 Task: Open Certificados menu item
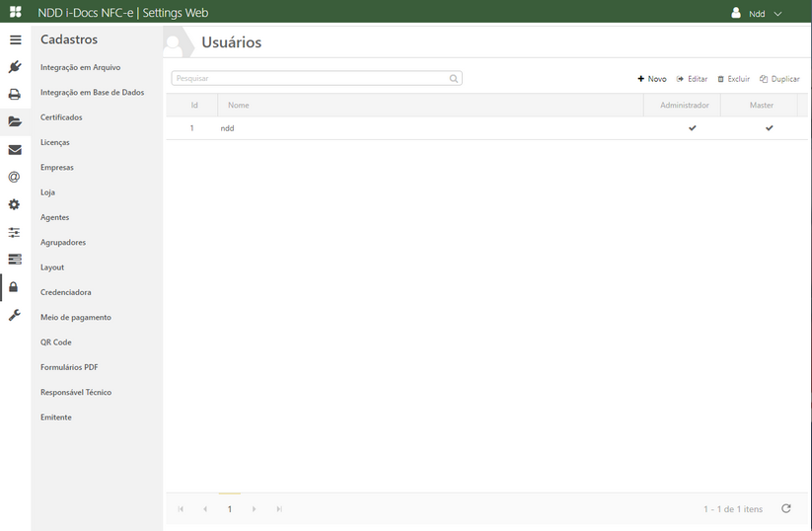(61, 117)
